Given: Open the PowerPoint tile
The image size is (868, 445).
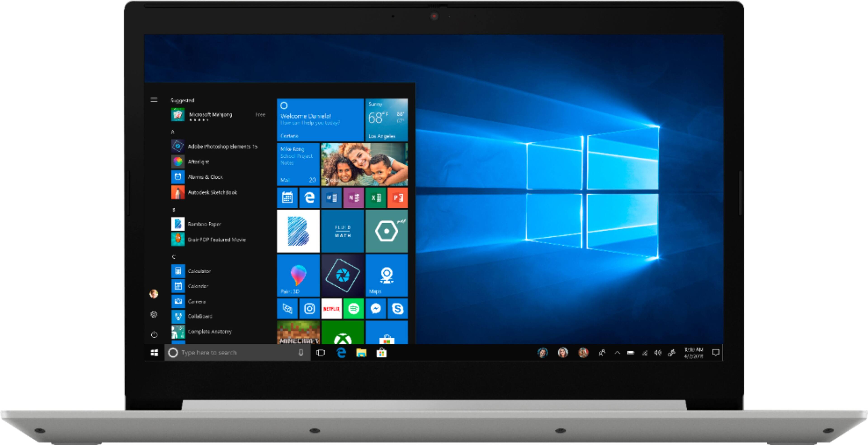Looking at the screenshot, I should (398, 198).
